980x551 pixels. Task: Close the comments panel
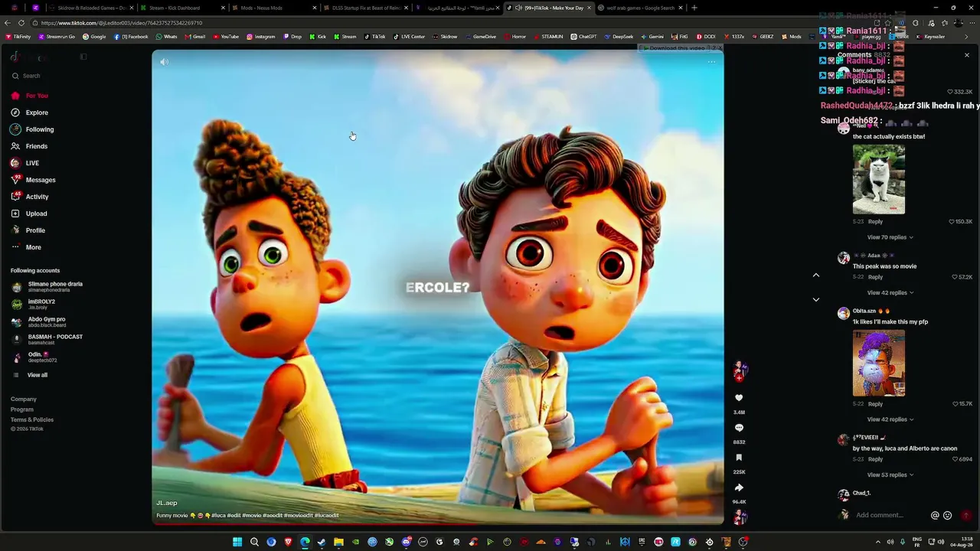coord(966,55)
